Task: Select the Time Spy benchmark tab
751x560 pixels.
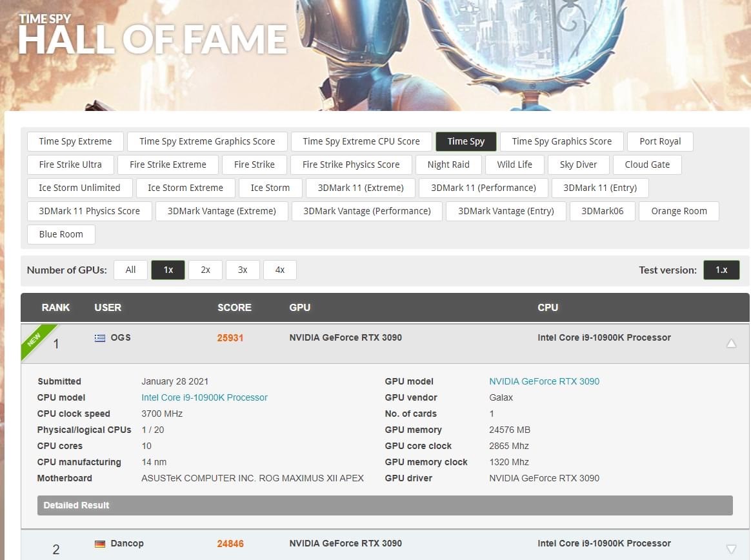Action: [x=466, y=141]
